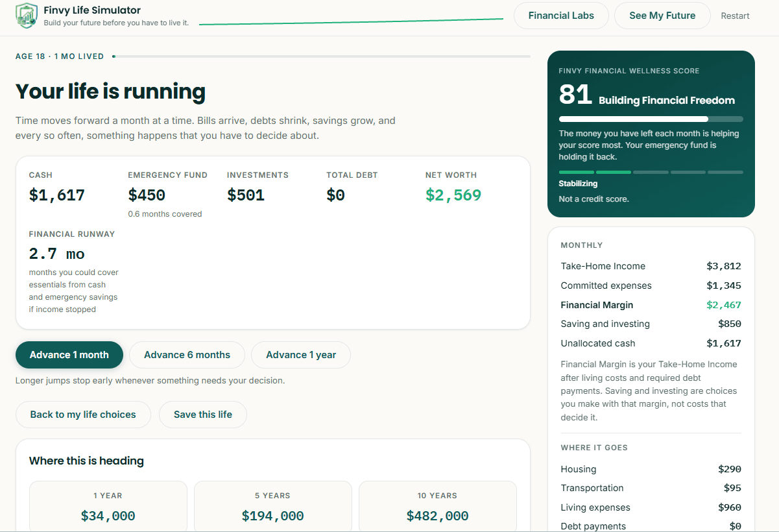Viewport: 779px width, 532px height.
Task: Click the wellness score number 81
Action: 575,95
